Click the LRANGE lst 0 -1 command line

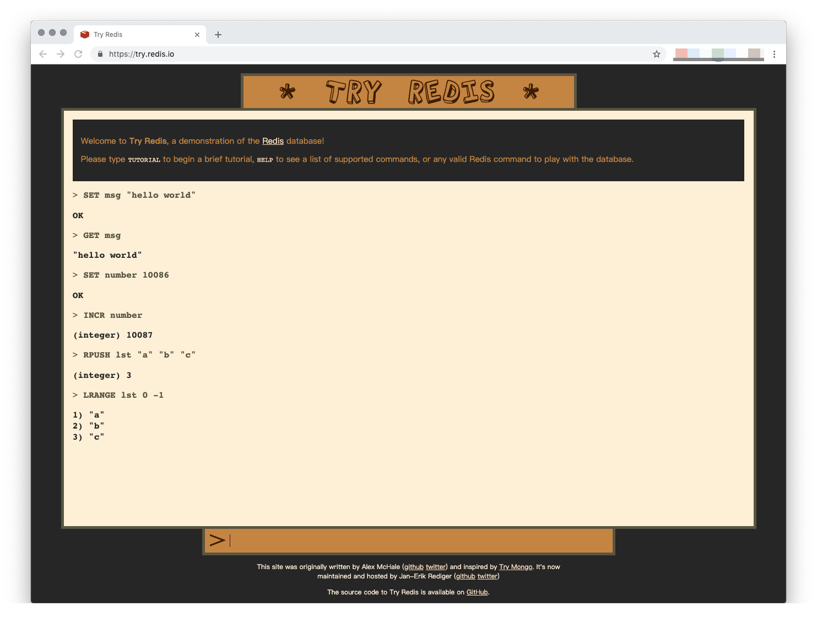point(118,395)
